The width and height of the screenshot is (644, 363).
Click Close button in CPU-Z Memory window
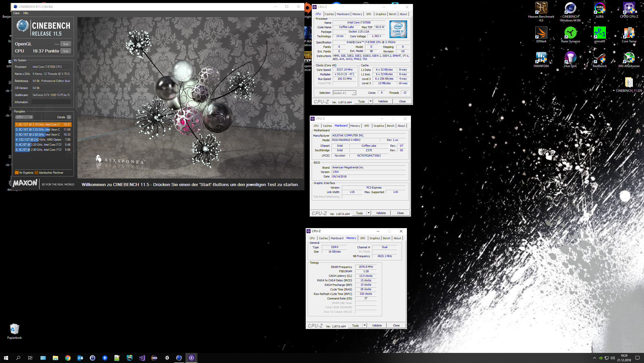click(396, 325)
